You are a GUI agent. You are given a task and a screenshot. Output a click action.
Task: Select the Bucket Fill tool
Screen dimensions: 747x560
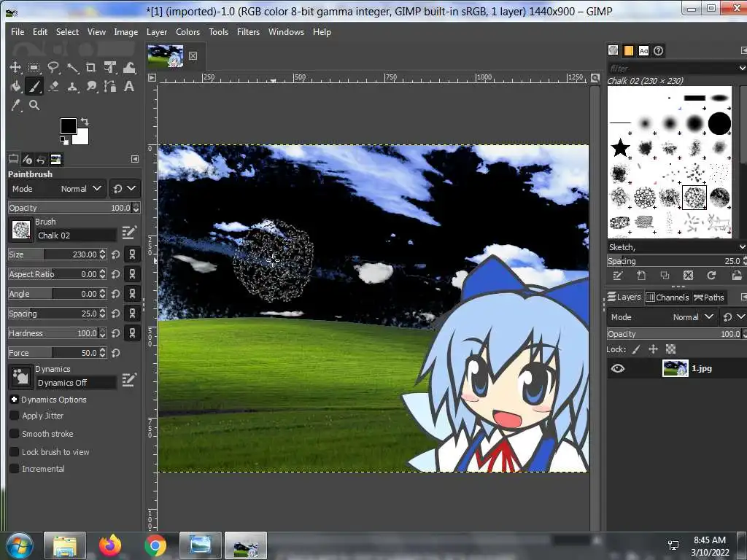tap(15, 86)
